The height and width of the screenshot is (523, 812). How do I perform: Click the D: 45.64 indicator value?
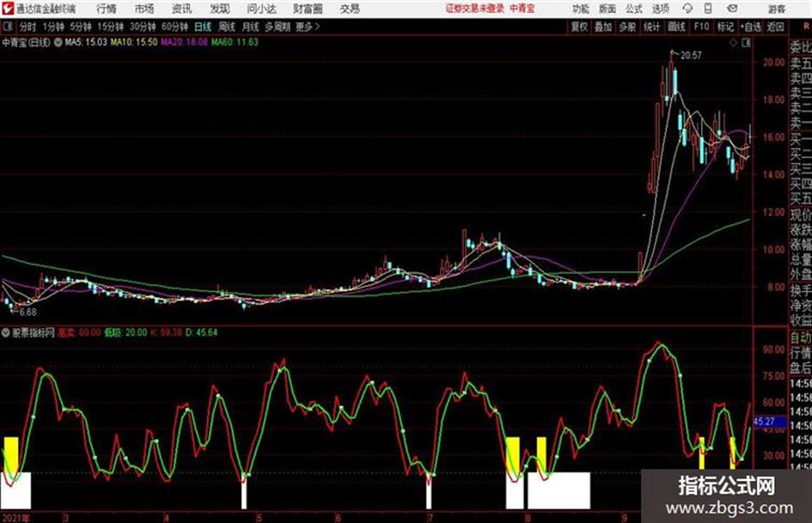(x=201, y=333)
